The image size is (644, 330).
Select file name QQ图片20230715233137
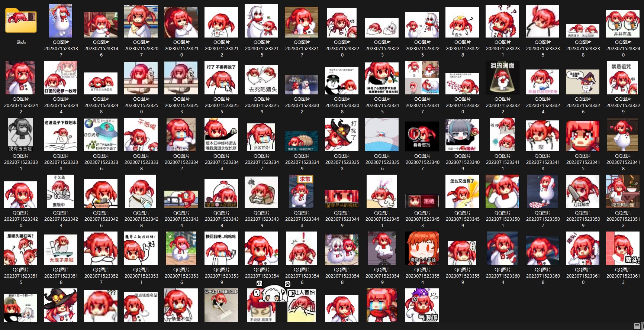click(x=61, y=48)
